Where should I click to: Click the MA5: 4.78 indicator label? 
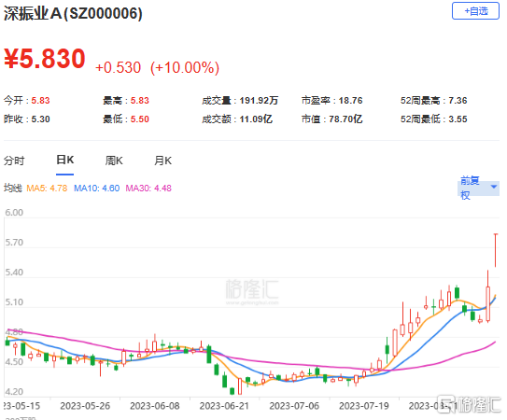coord(47,189)
